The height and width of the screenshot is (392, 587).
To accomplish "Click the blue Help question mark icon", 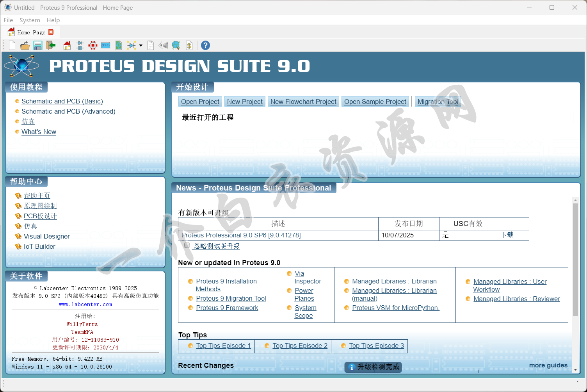I will tap(205, 46).
